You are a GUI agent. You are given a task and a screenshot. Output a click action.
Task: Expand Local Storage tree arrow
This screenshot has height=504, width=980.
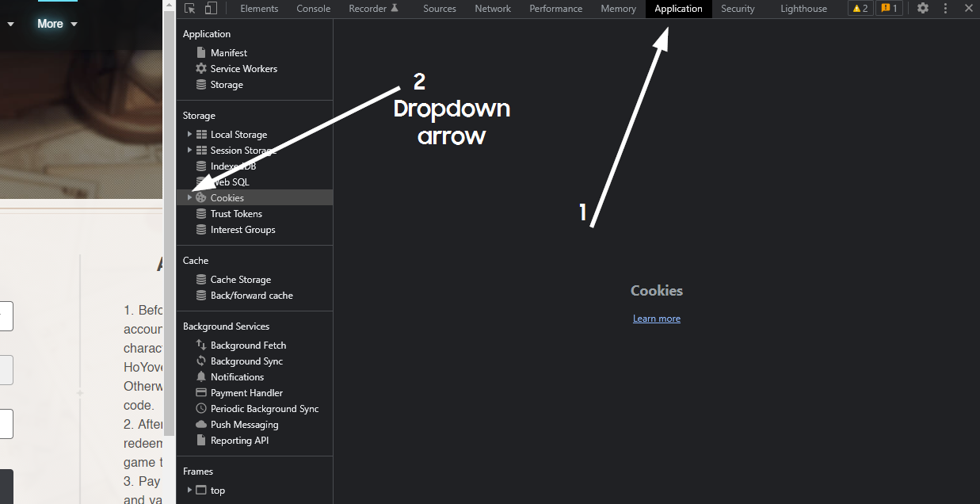tap(189, 135)
